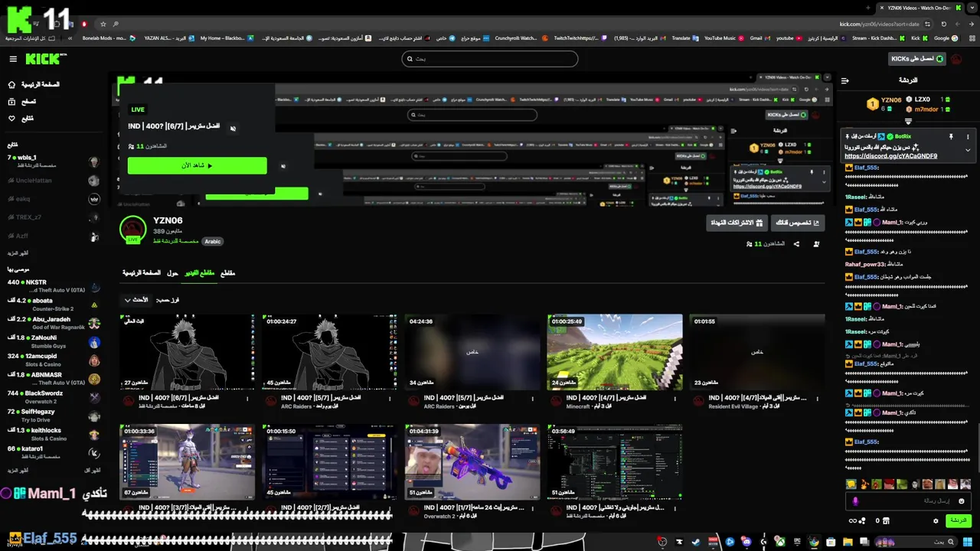Open the three-dot menu for the 04:24:36 ARC Raiders video
The image size is (980, 551).
click(532, 398)
